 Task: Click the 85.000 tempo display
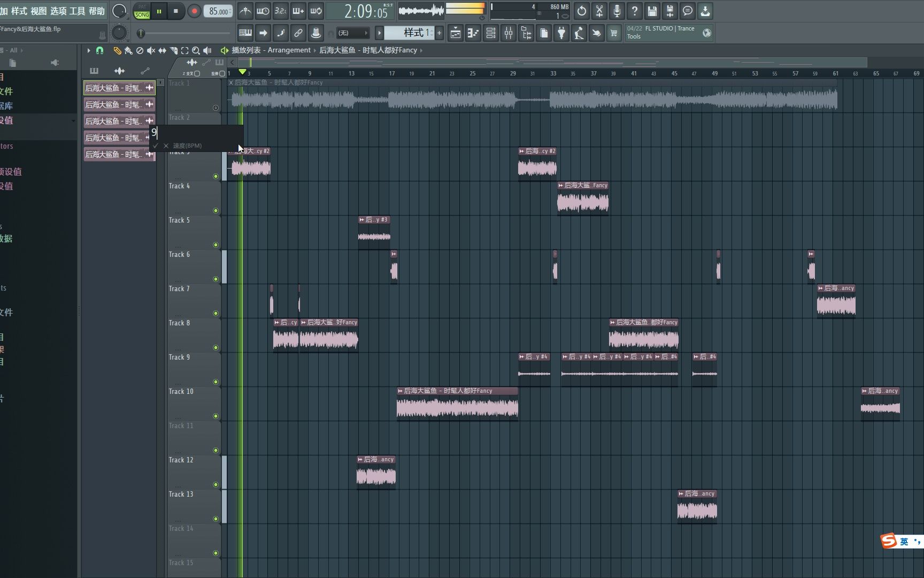219,11
